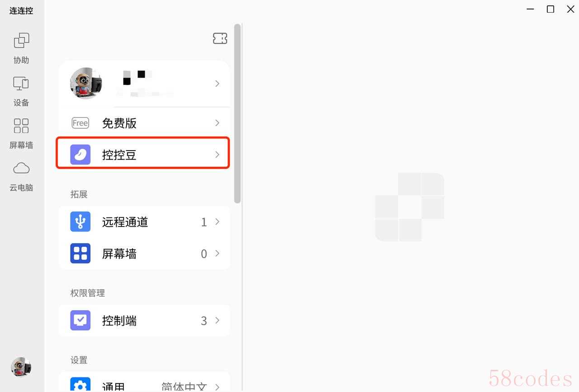The height and width of the screenshot is (392, 579).
Task: Expand the 免费版 row chevron
Action: [x=217, y=123]
